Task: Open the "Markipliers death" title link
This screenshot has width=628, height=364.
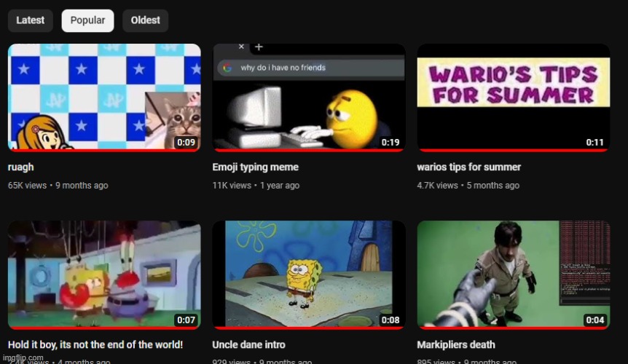Action: 455,344
